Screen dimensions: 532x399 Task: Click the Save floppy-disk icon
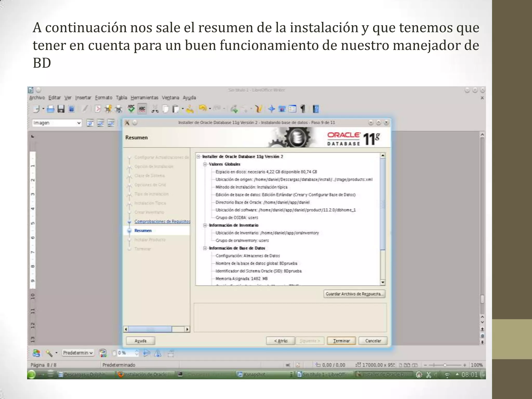pyautogui.click(x=61, y=109)
